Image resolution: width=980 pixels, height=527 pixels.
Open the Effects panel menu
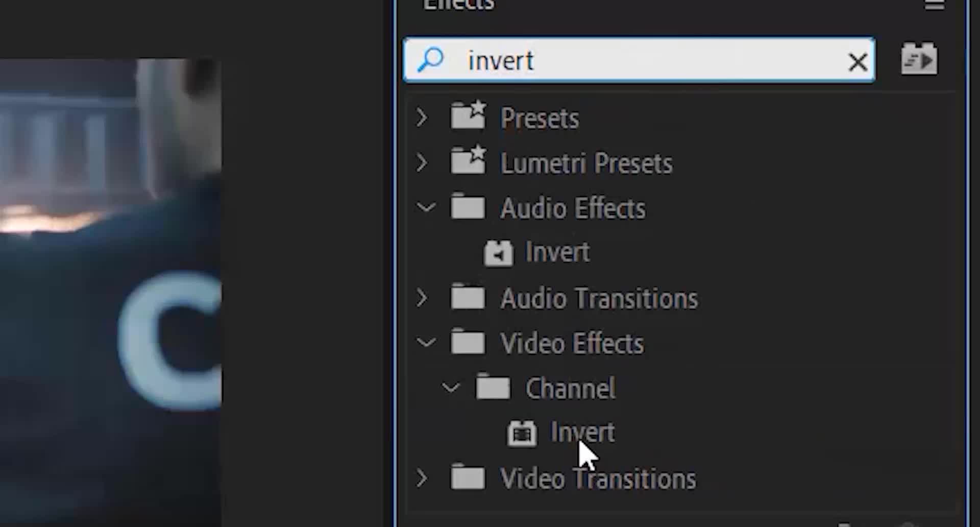pyautogui.click(x=934, y=5)
